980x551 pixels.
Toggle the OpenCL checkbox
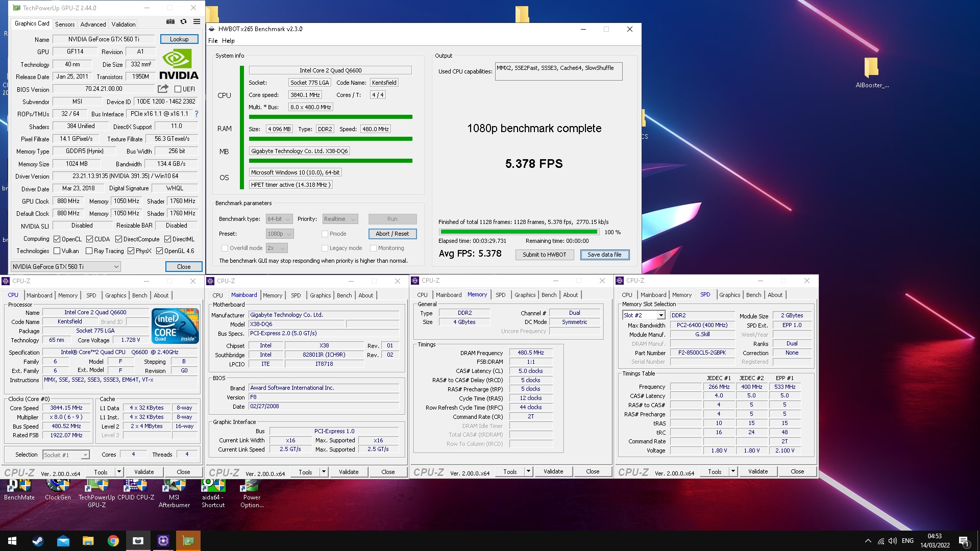57,239
